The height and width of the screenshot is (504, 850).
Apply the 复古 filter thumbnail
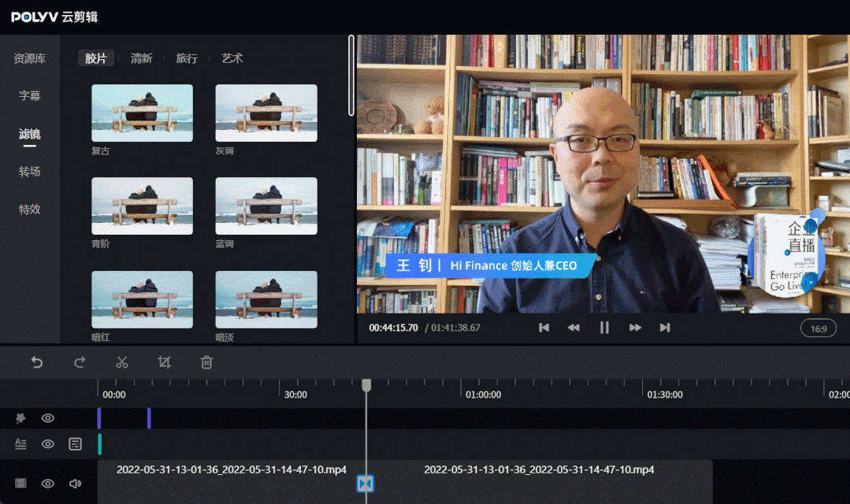(x=142, y=113)
